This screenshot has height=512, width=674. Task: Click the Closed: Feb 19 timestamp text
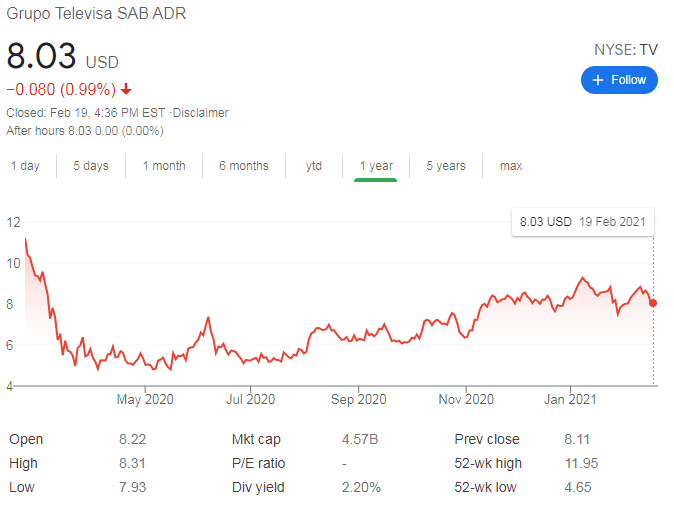click(86, 113)
